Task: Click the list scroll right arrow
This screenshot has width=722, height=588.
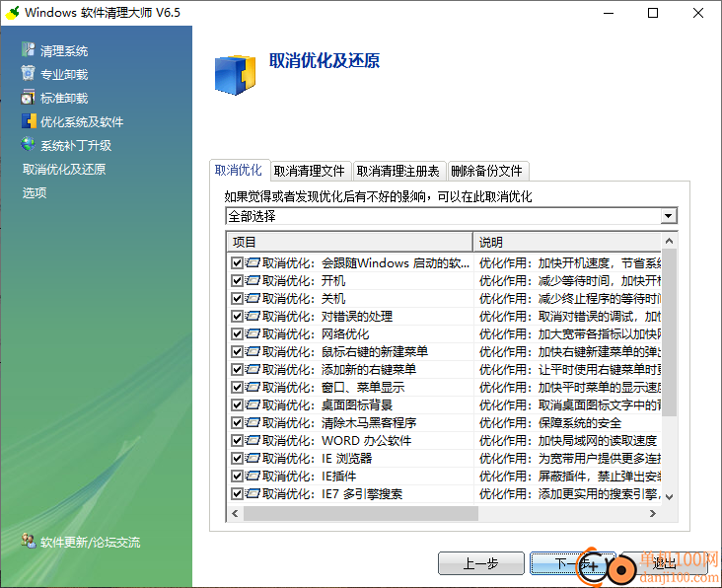Action: pyautogui.click(x=653, y=513)
